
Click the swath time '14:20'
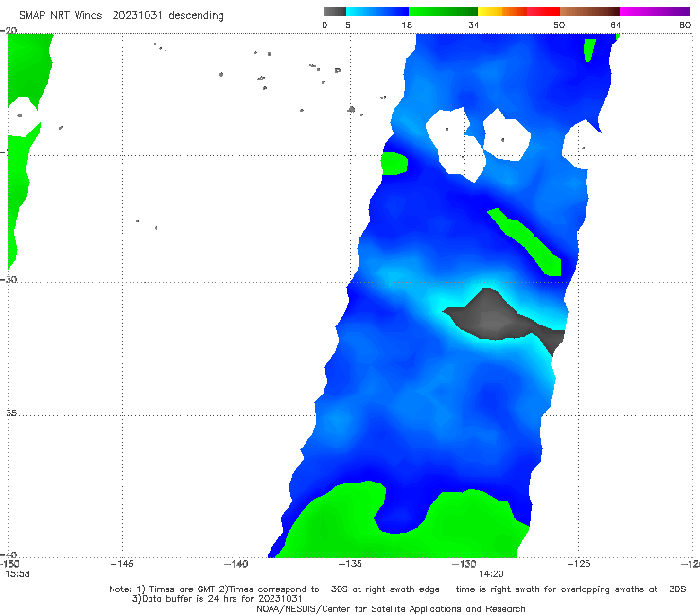click(491, 574)
